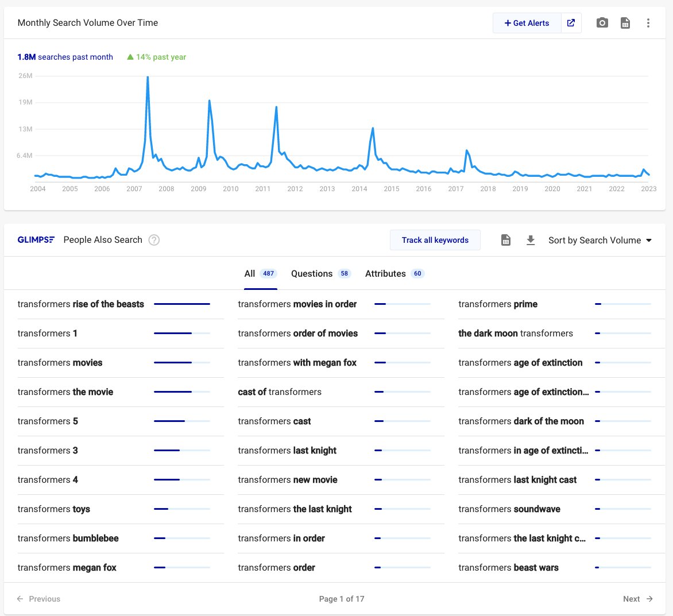673x616 pixels.
Task: Go to the Previous page
Action: point(38,599)
